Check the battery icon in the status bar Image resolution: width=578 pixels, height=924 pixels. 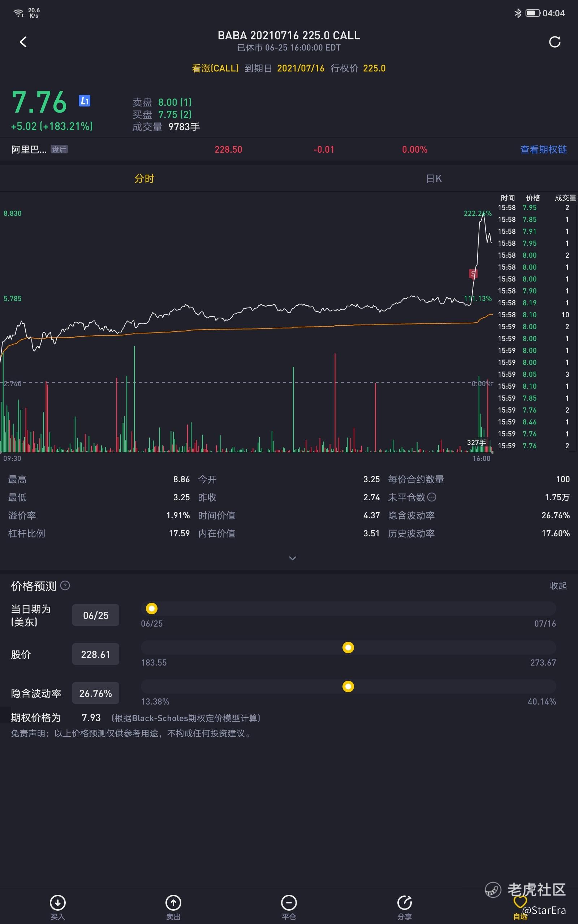(532, 13)
